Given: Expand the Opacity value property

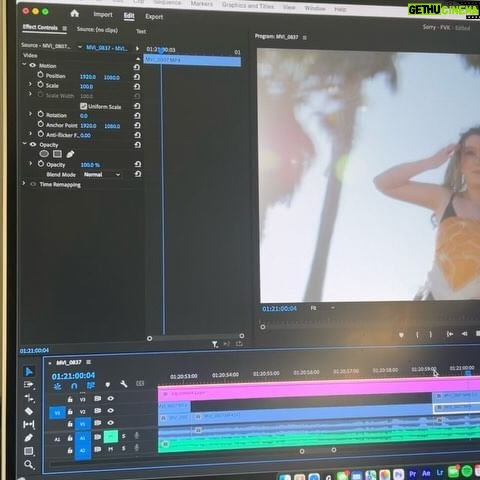Looking at the screenshot, I should click(x=30, y=163).
